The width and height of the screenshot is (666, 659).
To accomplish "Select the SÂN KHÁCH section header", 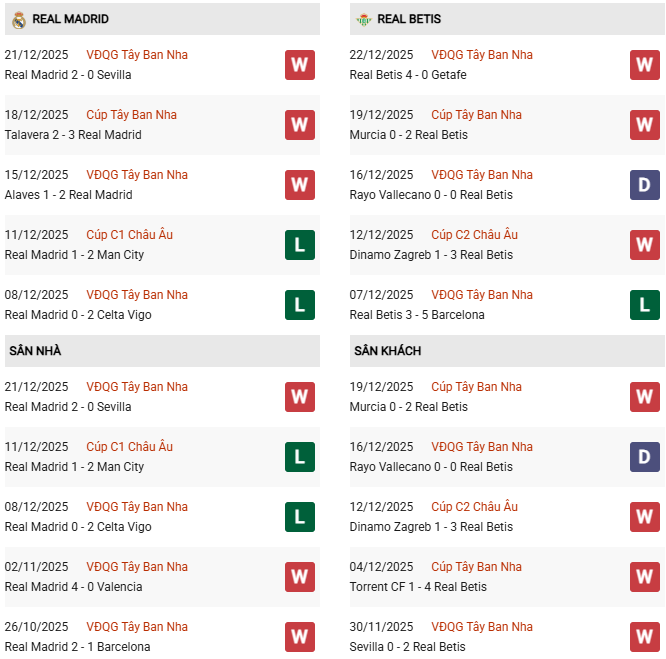I will point(387,351).
